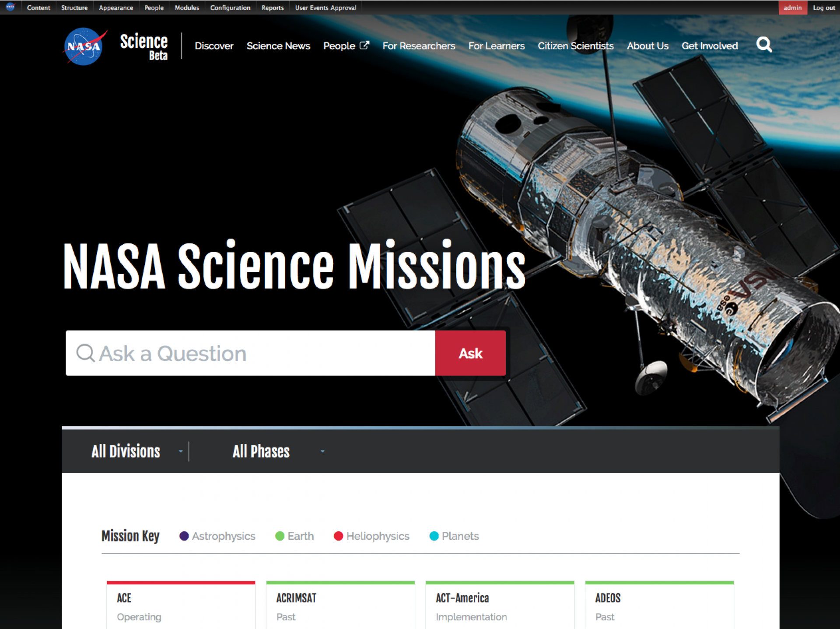Screen dimensions: 840x629
Task: Click the cyan Planets key dot
Action: [x=434, y=536]
